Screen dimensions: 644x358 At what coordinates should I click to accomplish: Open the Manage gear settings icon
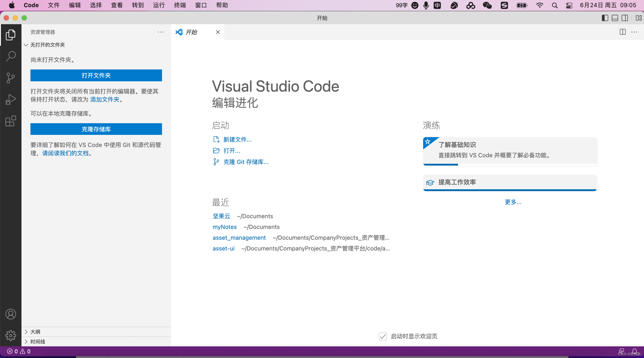coord(11,335)
